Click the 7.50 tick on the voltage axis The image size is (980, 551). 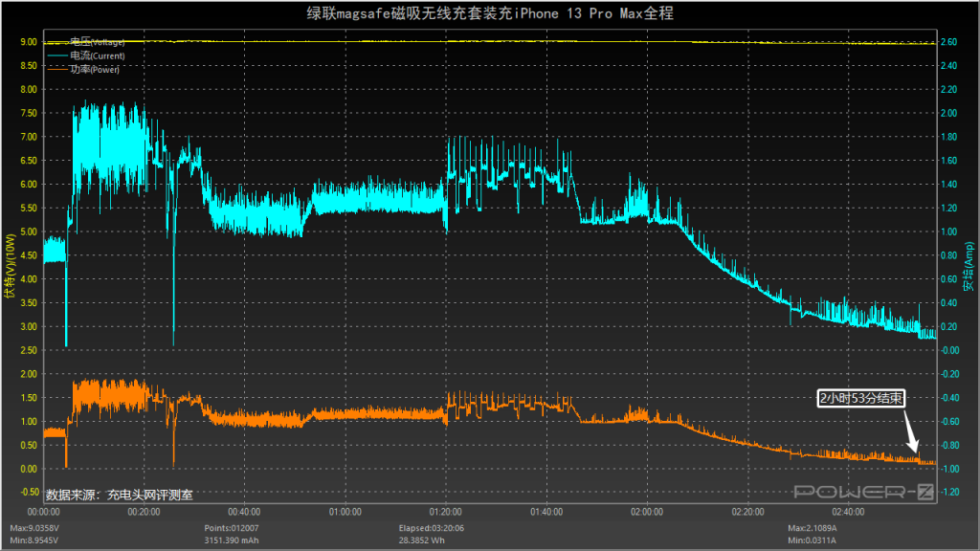[29, 113]
